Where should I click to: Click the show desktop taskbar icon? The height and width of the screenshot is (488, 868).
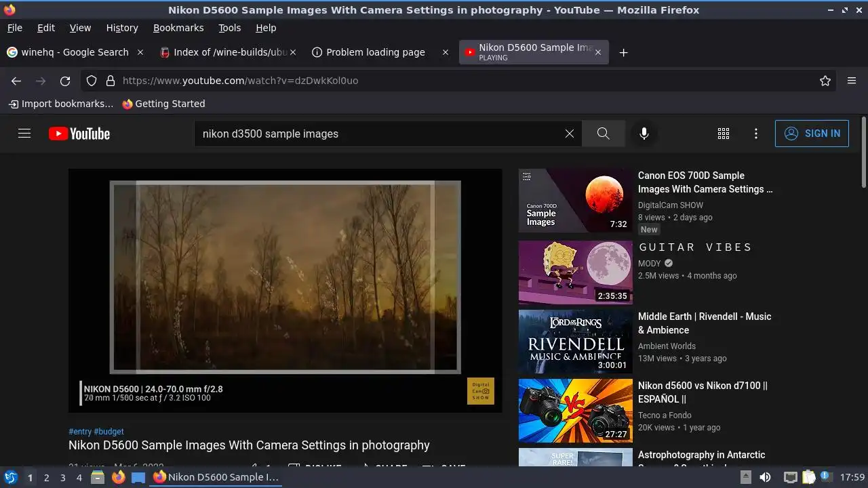pos(138,477)
